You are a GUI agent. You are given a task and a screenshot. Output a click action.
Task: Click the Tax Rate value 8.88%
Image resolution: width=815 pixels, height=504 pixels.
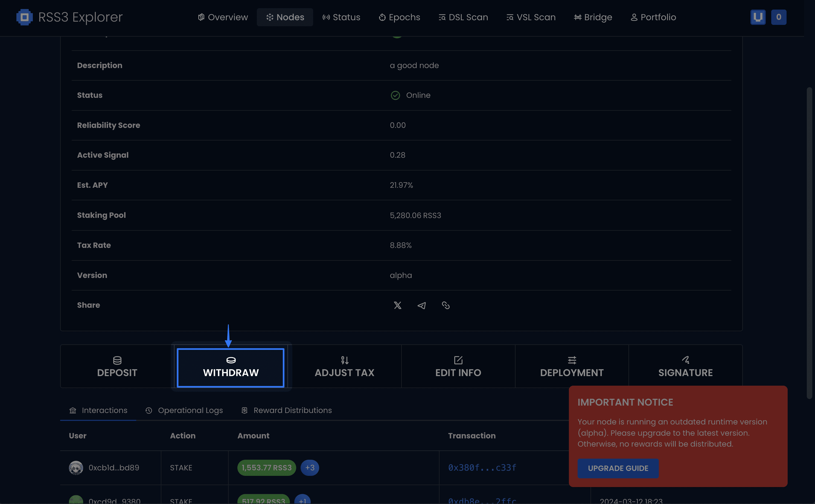(400, 245)
